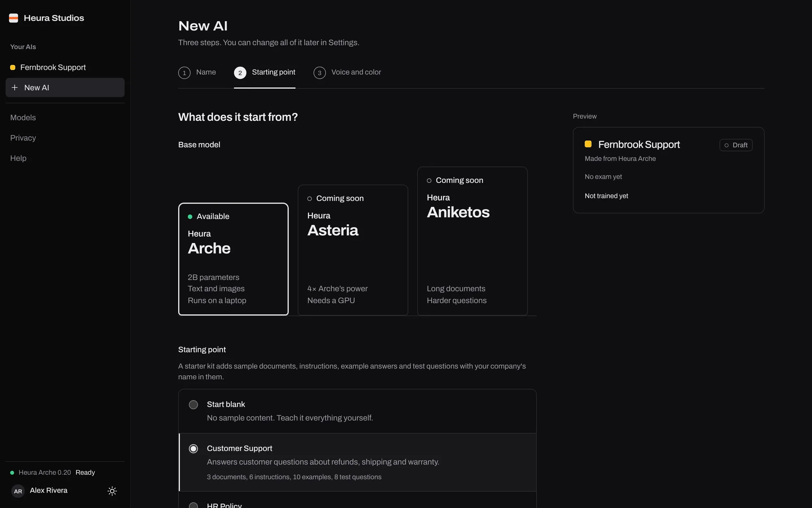
Task: Click the plus icon beside New AI
Action: click(x=15, y=87)
